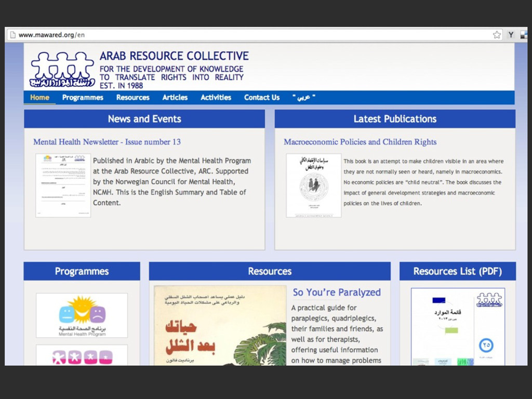Open the Resources navigation item
This screenshot has height=399, width=532.
(x=132, y=98)
